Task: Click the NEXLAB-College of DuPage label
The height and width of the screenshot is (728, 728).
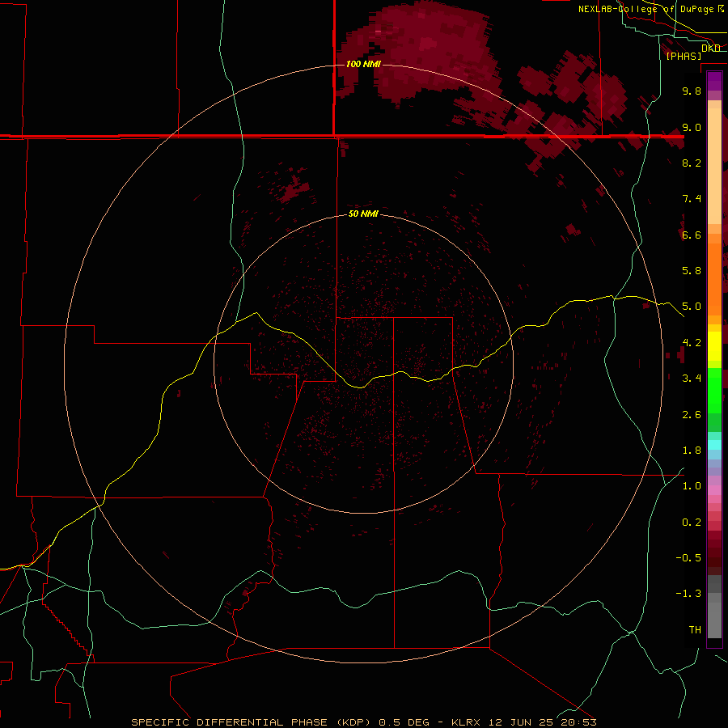Action: 645,9
